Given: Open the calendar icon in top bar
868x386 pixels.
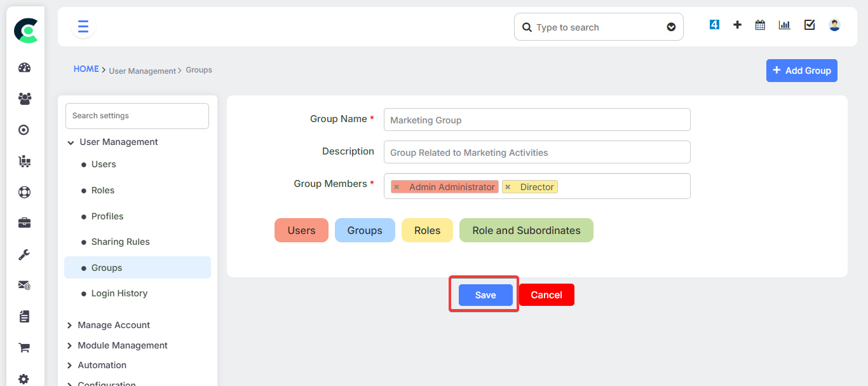Looking at the screenshot, I should [760, 25].
